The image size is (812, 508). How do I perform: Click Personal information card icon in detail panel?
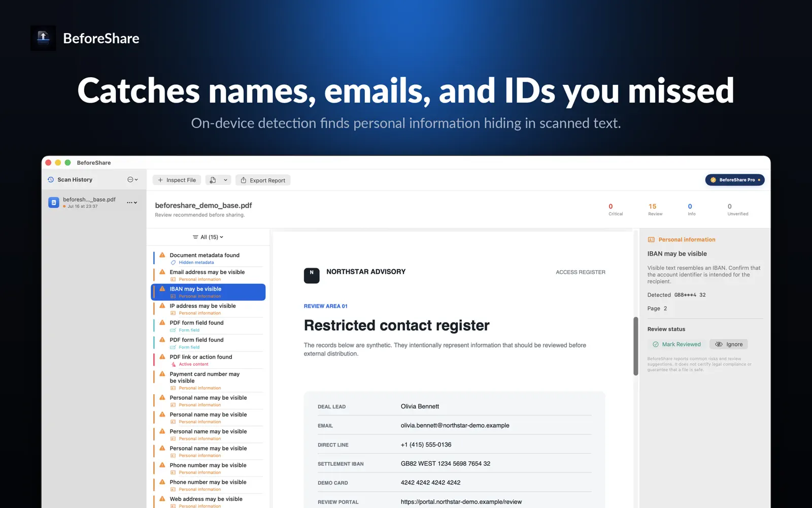click(651, 240)
